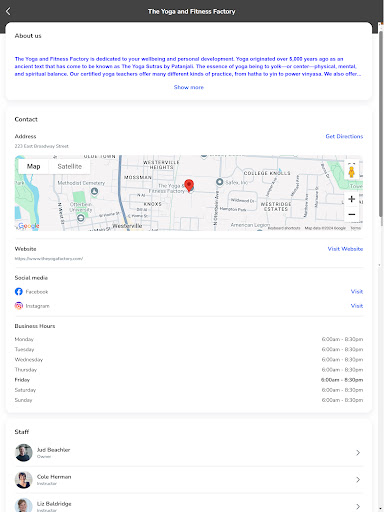Open Jud Beachler staff profile chevron
Screen dimensions: 384x512
tap(358, 452)
